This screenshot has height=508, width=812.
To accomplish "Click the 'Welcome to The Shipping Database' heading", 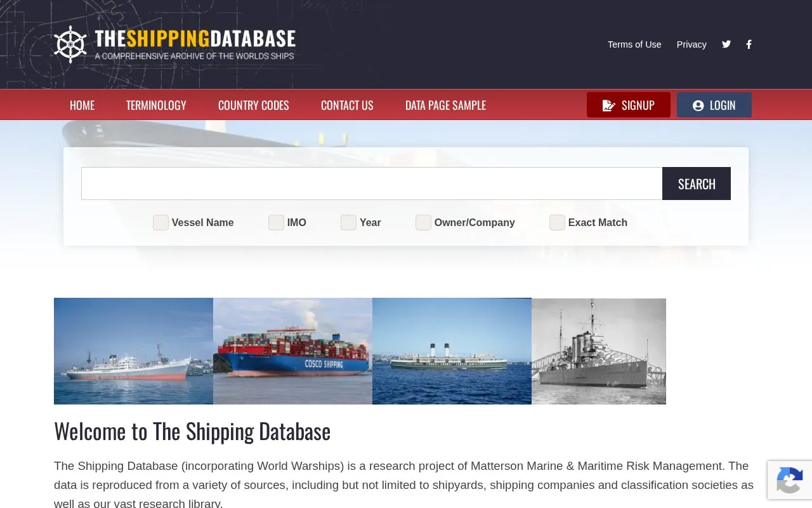I will click(192, 432).
